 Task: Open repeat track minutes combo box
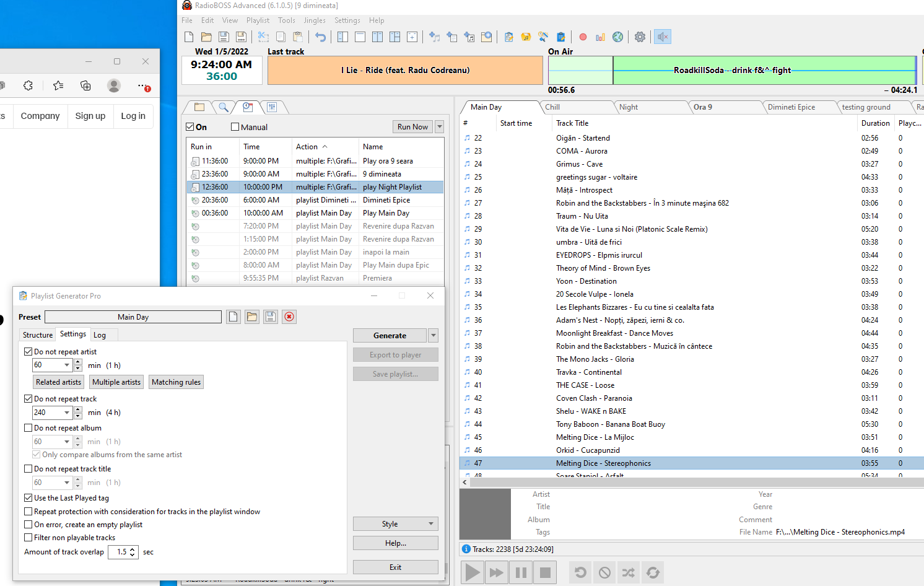pyautogui.click(x=53, y=413)
